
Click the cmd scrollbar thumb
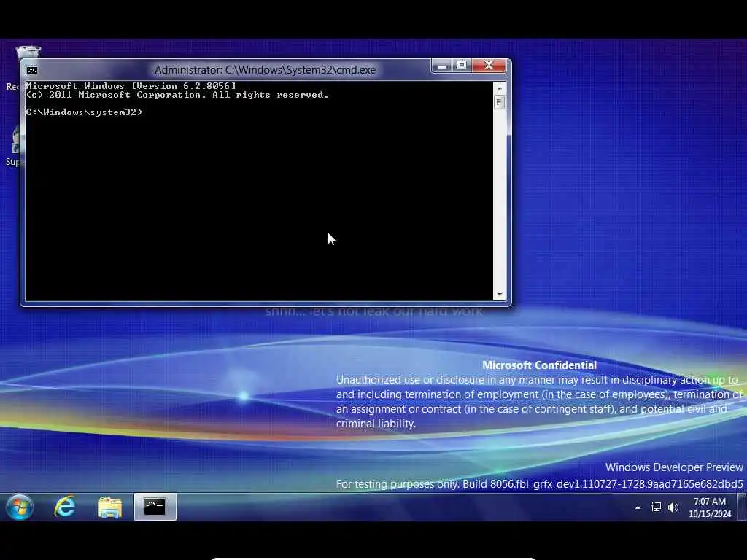499,102
